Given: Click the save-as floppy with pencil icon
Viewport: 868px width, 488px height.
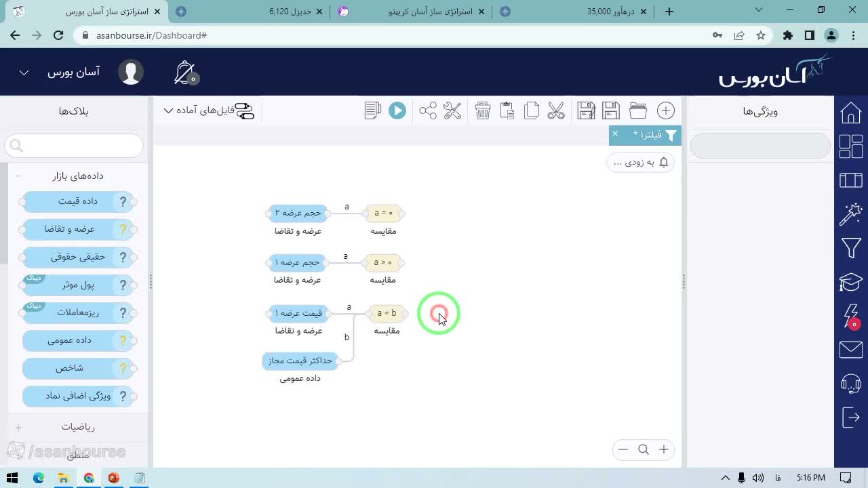Looking at the screenshot, I should (x=586, y=110).
